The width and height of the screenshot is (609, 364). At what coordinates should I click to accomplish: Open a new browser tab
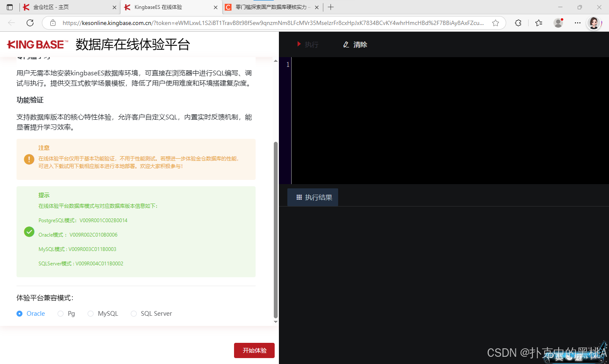point(331,7)
